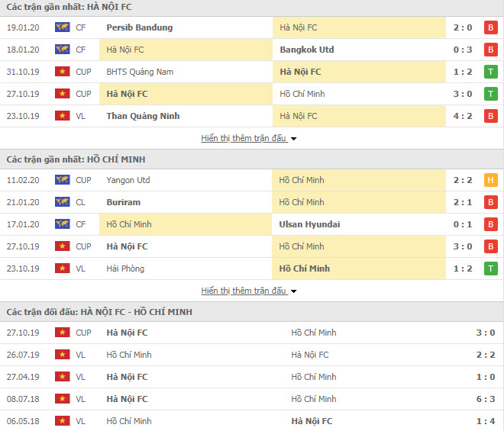Click green T badge on Hải Phòng match

[x=490, y=269]
